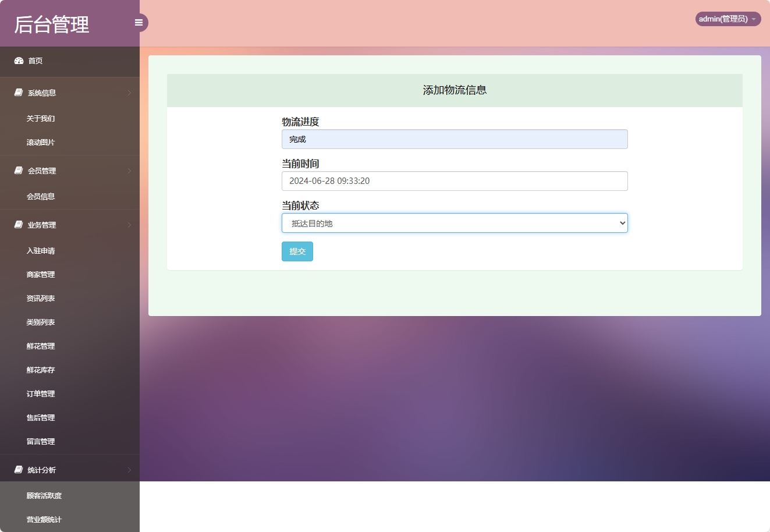Image resolution: width=770 pixels, height=532 pixels.
Task: Collapse the 统计分析 section chevron
Action: (x=129, y=470)
